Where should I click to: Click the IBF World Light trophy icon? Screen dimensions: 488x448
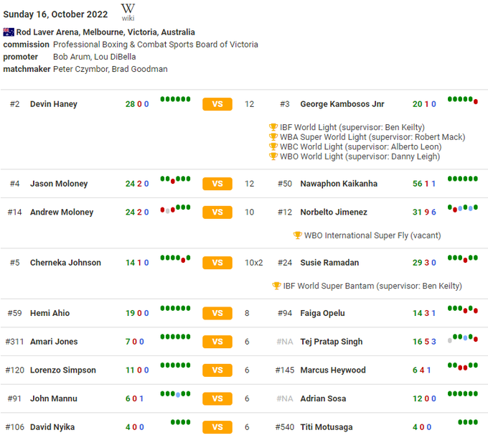click(273, 127)
